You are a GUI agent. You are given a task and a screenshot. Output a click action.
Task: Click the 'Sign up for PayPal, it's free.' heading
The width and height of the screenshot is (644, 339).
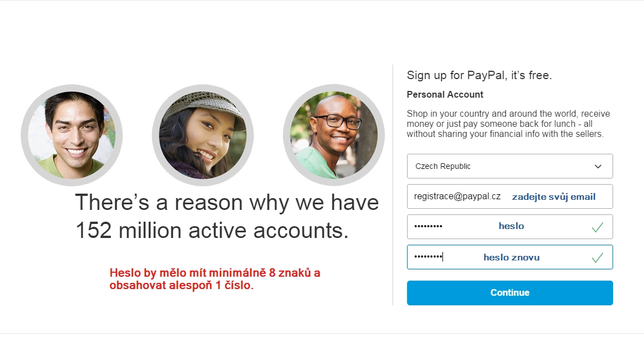[x=479, y=75]
